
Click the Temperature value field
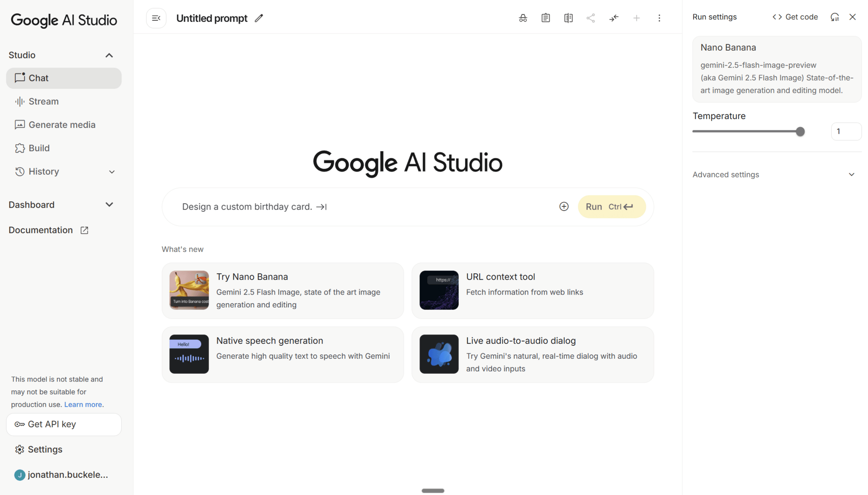(846, 132)
